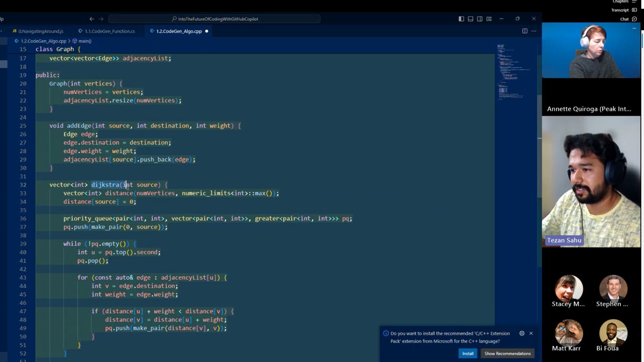Open the notification settings gear
The image size is (644, 362).
point(522,333)
